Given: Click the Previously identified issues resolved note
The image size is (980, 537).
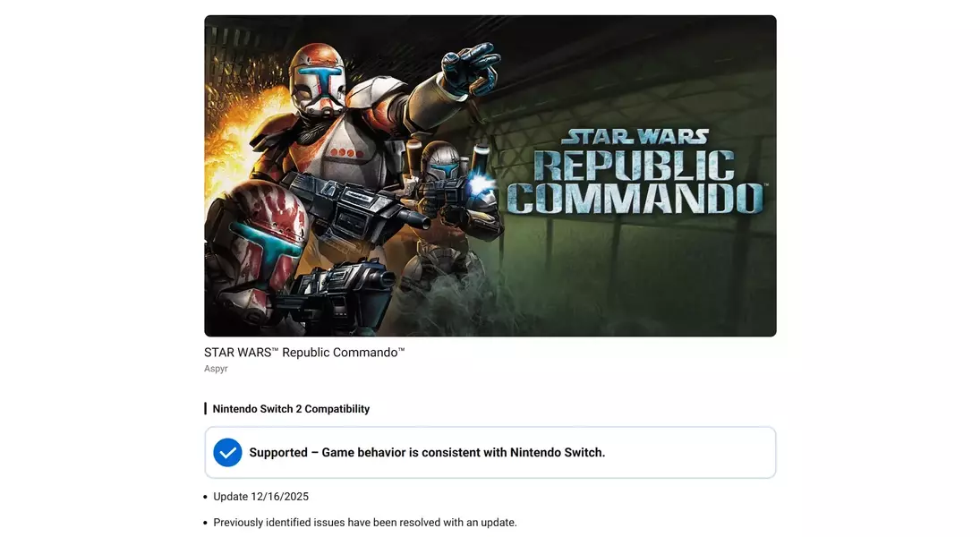Looking at the screenshot, I should pos(365,523).
